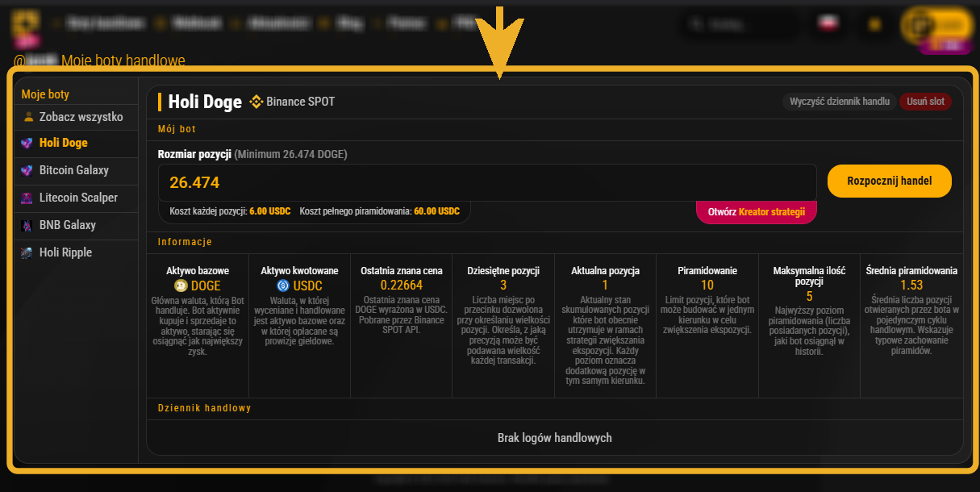Image resolution: width=980 pixels, height=492 pixels.
Task: Click the Binance SPOT label
Action: (x=300, y=102)
